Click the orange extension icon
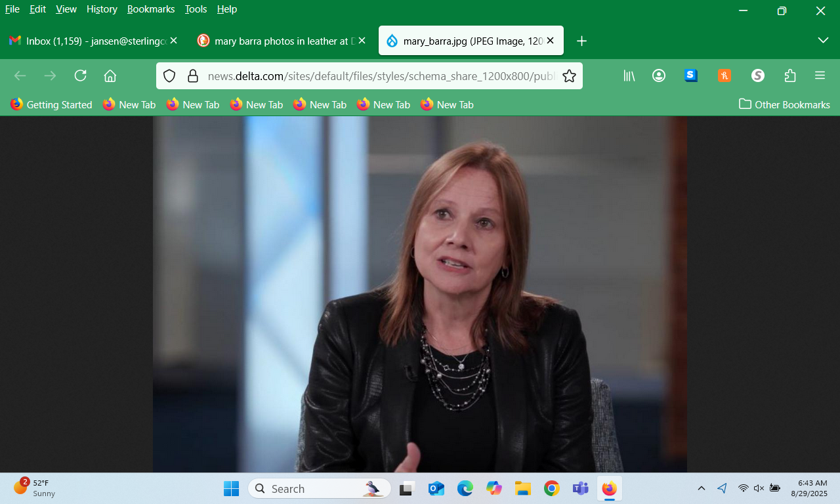 (x=724, y=75)
